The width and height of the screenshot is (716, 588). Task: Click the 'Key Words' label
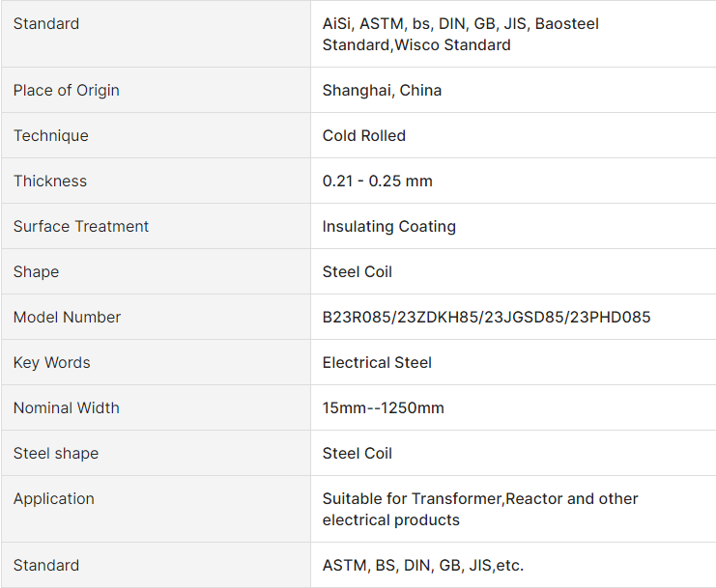[52, 362]
